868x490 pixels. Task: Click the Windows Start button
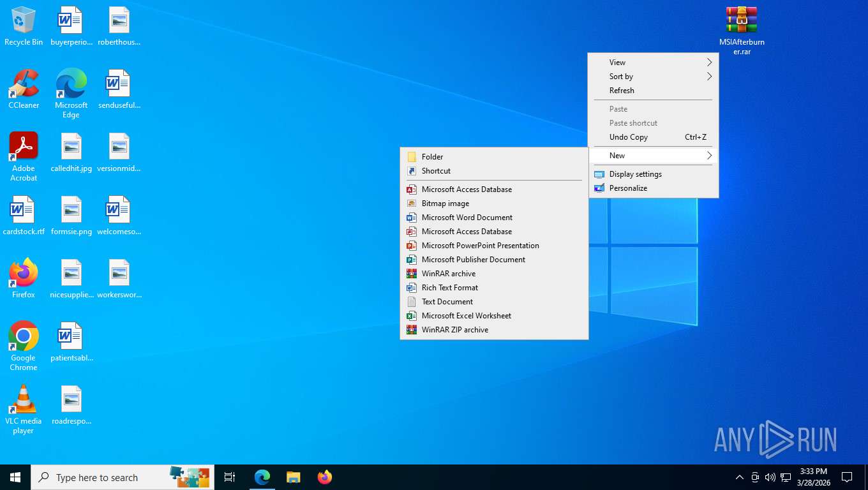[15, 477]
